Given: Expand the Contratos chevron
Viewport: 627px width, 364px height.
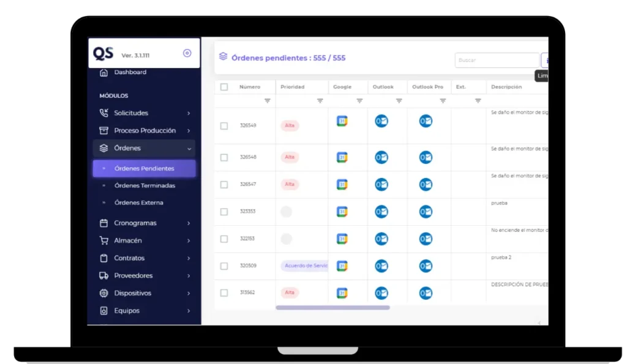Looking at the screenshot, I should pyautogui.click(x=189, y=259).
